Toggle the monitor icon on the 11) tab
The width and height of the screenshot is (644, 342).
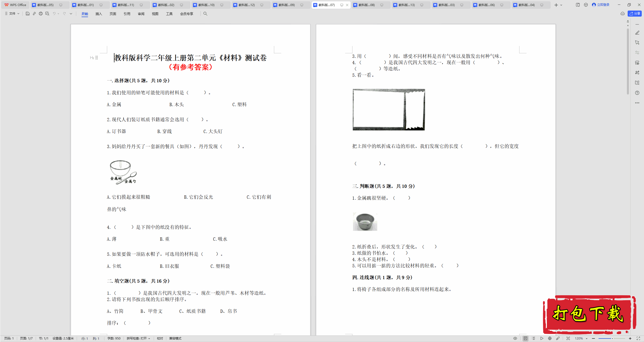coord(141,5)
